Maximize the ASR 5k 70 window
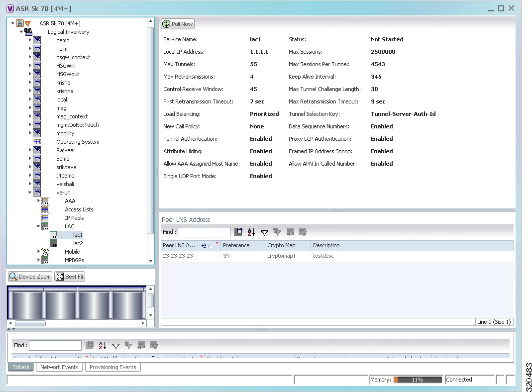 tap(501, 8)
